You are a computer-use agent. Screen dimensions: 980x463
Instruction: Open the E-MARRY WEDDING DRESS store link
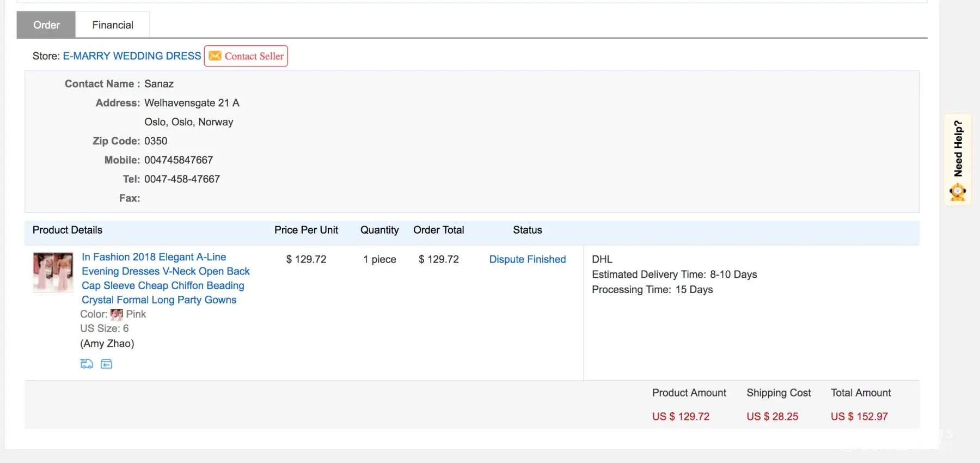132,56
